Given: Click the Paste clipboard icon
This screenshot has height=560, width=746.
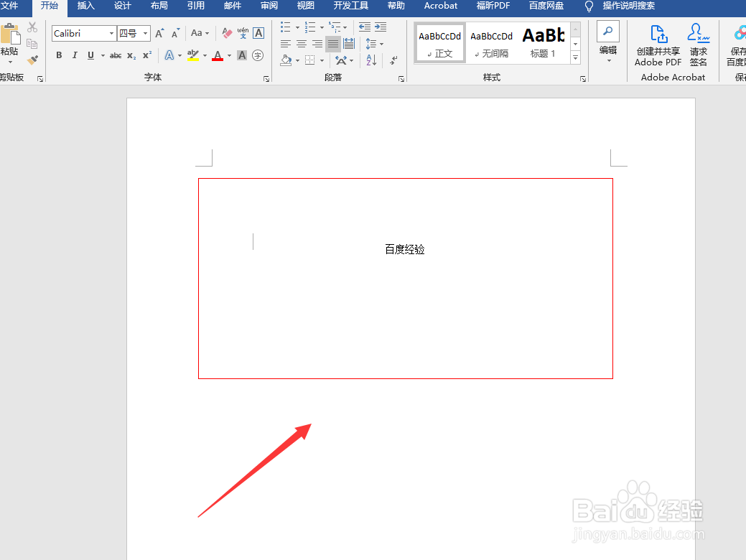Looking at the screenshot, I should click(x=9, y=34).
